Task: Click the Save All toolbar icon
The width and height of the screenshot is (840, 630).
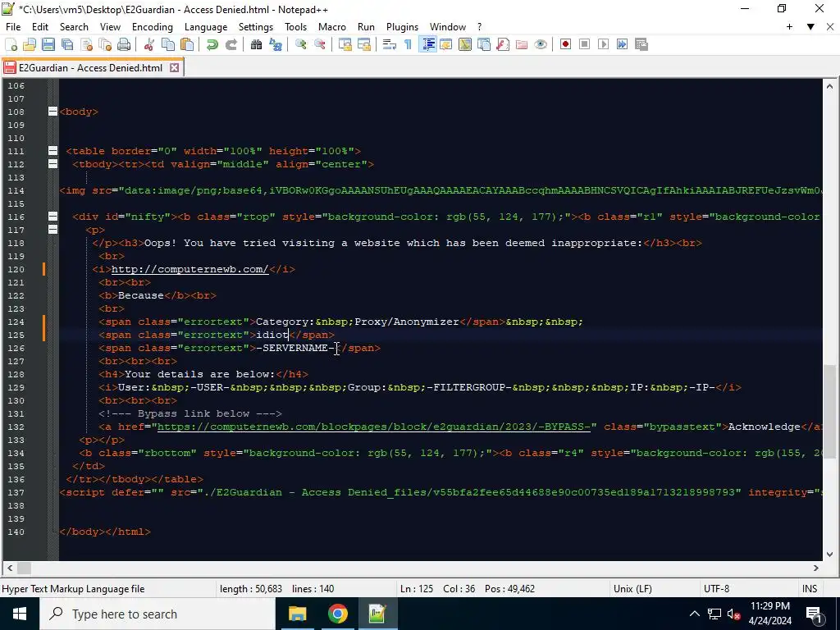Action: tap(67, 44)
